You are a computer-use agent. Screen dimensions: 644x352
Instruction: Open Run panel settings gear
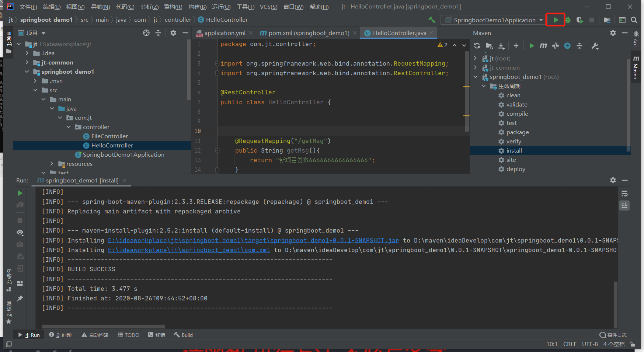click(x=613, y=180)
